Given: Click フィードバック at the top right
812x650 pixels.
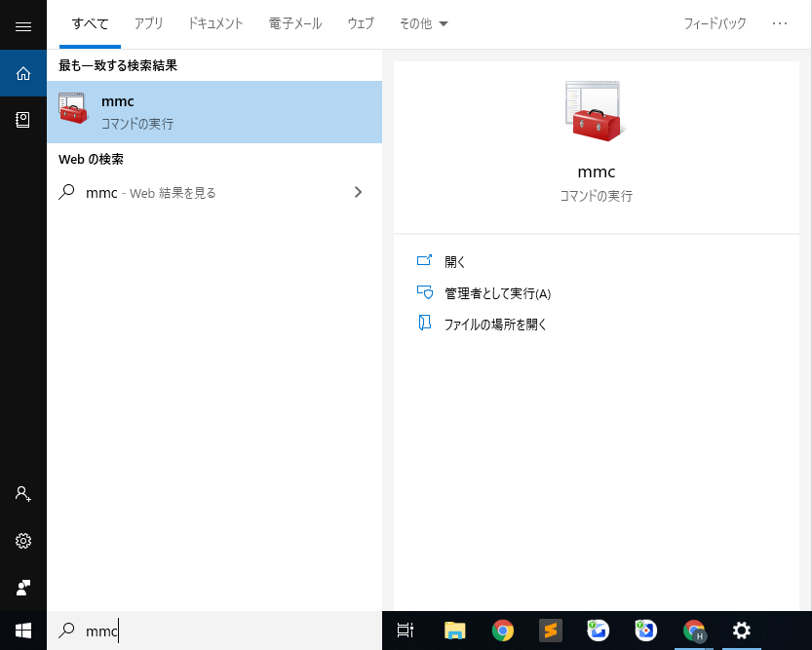Looking at the screenshot, I should coord(715,23).
